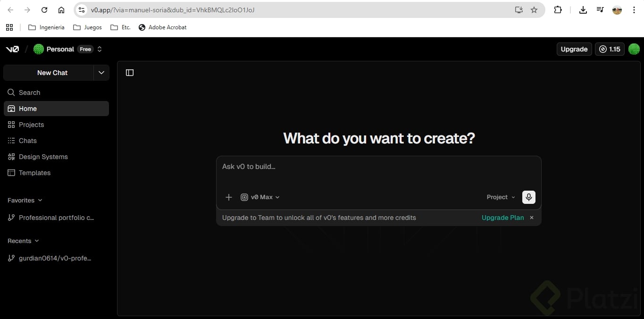Open the site information icon in the address bar
The height and width of the screenshot is (319, 644).
pos(82,10)
